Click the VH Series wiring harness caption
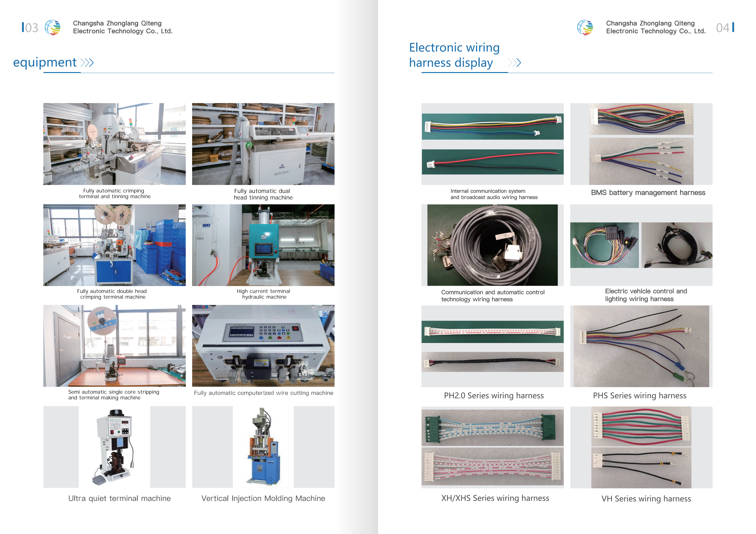 pyautogui.click(x=646, y=499)
